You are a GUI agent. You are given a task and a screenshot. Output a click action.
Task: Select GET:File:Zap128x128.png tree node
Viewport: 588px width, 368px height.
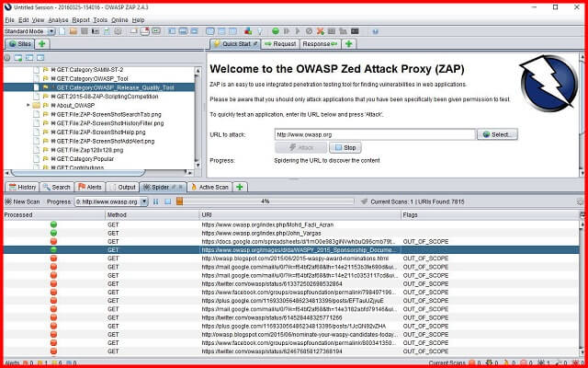tap(90, 150)
